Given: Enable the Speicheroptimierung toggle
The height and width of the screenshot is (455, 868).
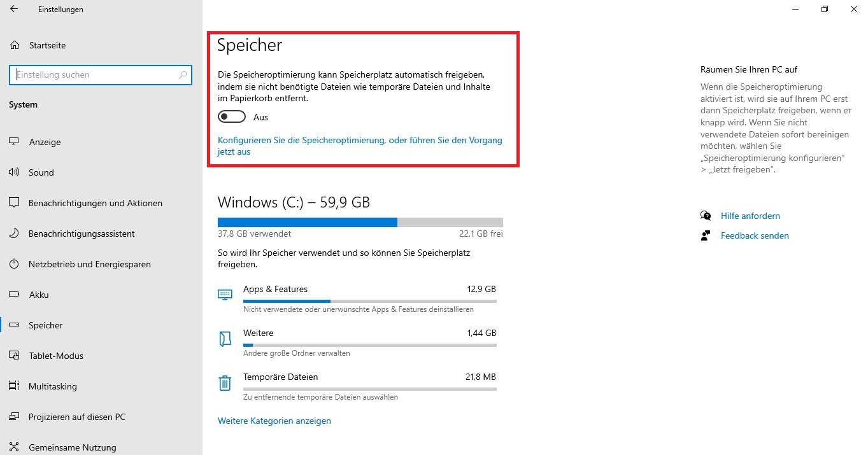Looking at the screenshot, I should tap(232, 117).
